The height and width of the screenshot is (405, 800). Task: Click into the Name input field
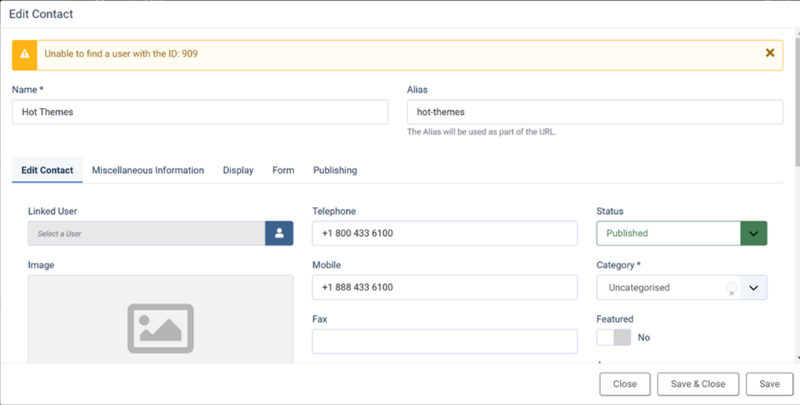(x=200, y=112)
